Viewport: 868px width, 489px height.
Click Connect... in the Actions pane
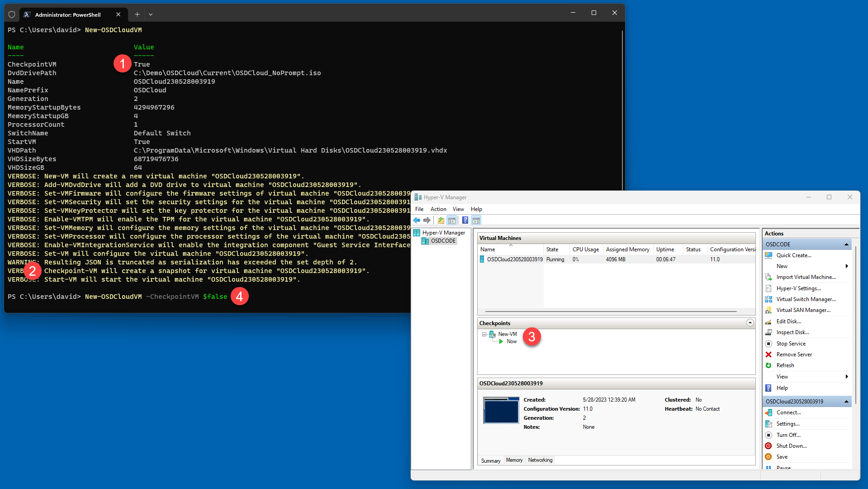coord(788,412)
